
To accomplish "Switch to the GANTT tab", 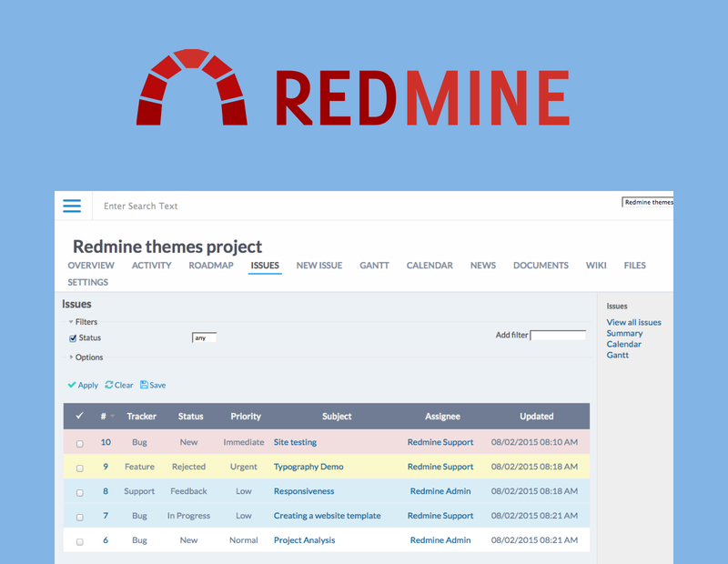I will (374, 265).
